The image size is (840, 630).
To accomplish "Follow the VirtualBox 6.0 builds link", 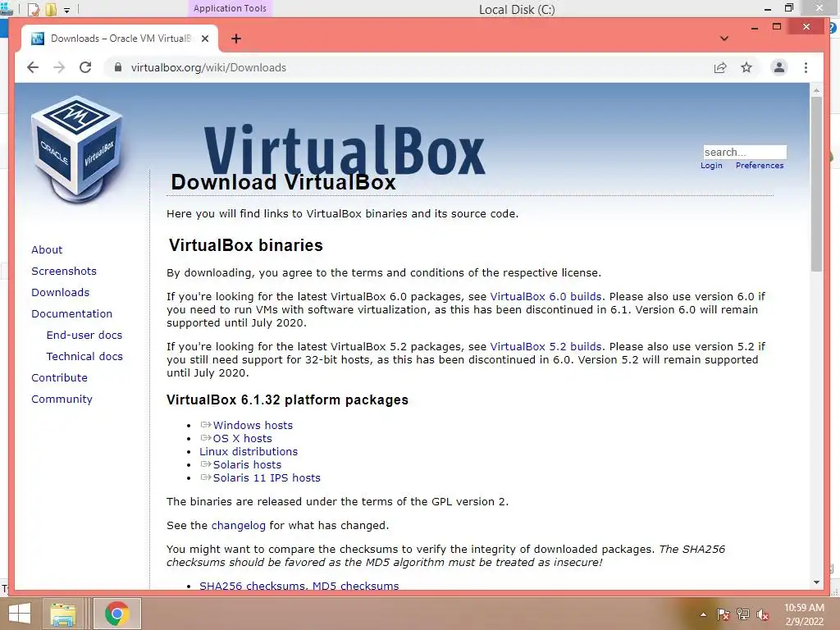I will [546, 297].
